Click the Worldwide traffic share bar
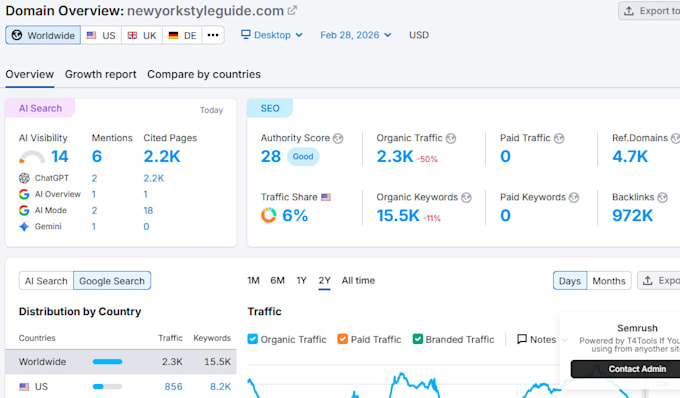 point(108,362)
